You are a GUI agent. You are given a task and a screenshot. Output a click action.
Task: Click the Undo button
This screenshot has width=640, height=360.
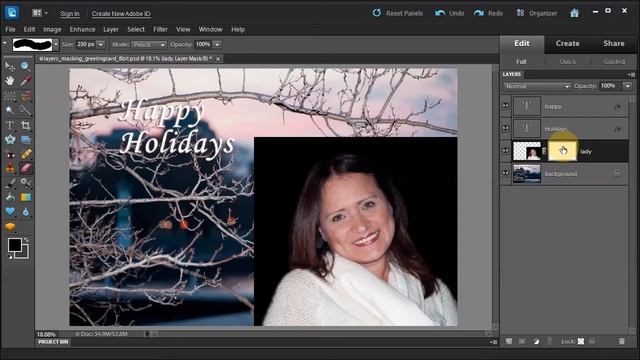pyautogui.click(x=449, y=13)
